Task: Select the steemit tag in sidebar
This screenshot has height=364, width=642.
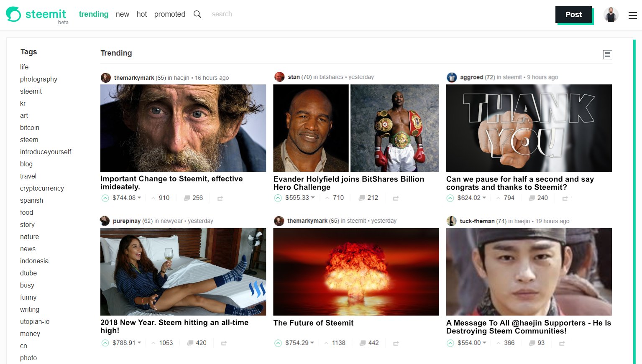Action: [31, 92]
